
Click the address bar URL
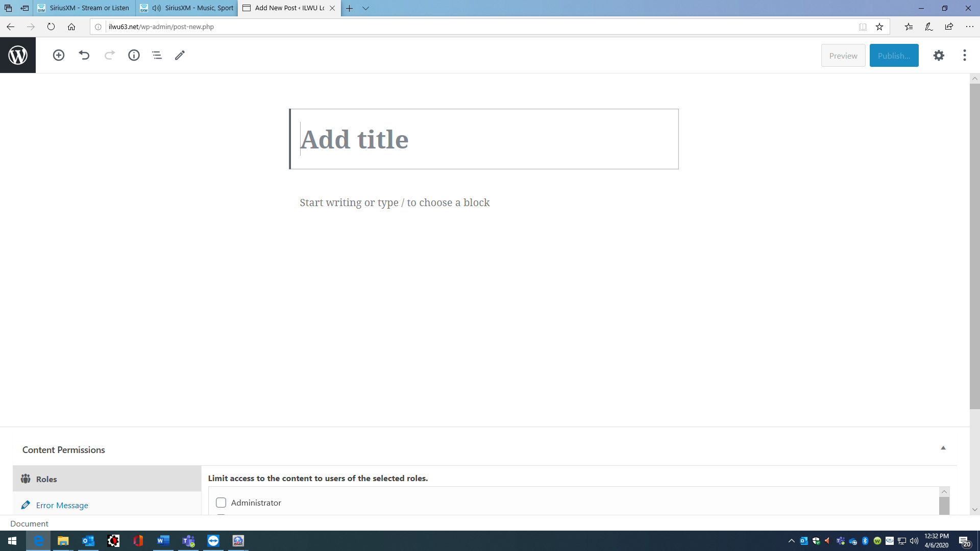point(161,27)
